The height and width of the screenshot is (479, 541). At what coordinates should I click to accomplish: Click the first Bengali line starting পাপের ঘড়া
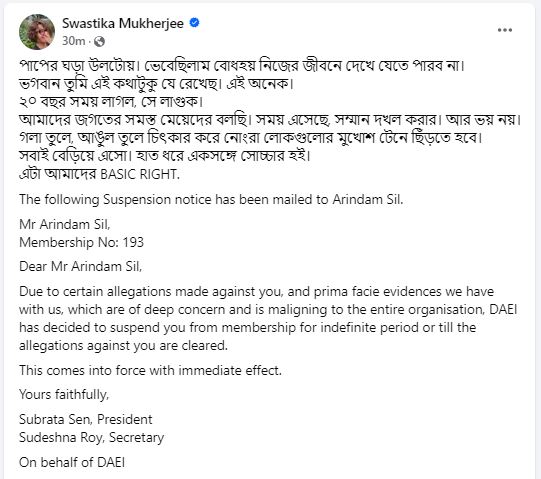click(242, 65)
